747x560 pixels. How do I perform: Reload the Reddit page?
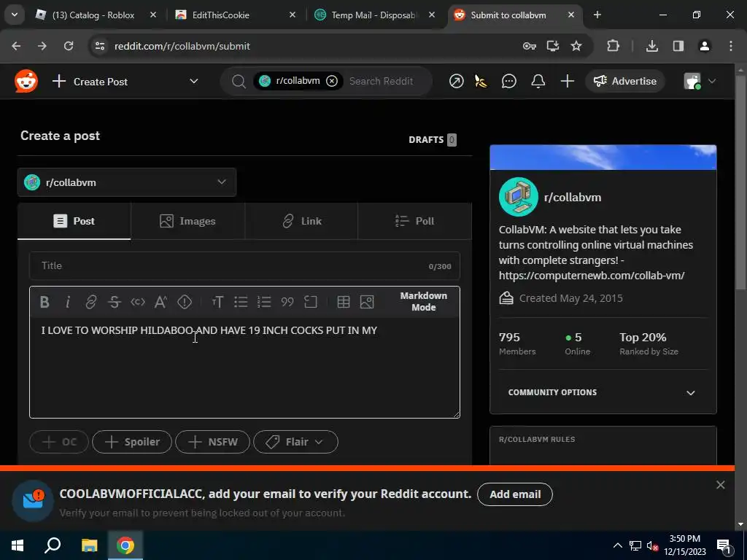(x=69, y=46)
